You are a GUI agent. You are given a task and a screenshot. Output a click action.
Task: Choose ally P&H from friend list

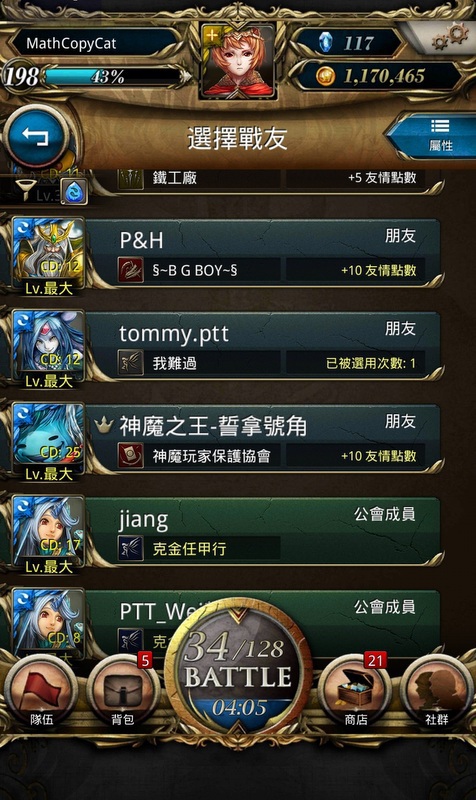[262, 254]
